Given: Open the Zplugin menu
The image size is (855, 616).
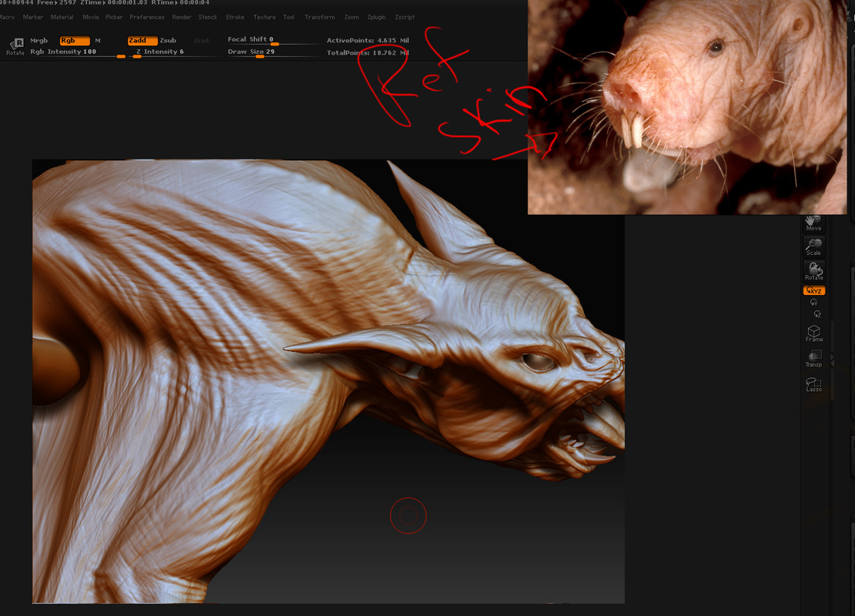Looking at the screenshot, I should tap(376, 17).
